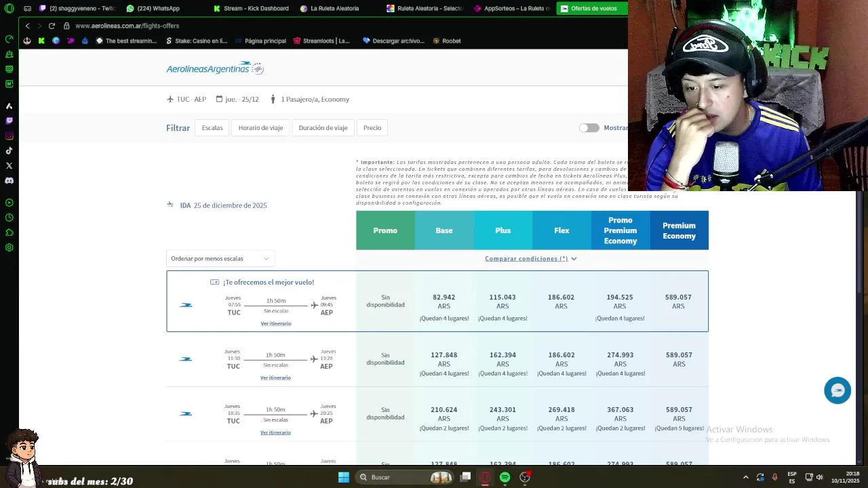Open the Horario de viaje filter
This screenshot has height=488, width=868.
(x=260, y=127)
